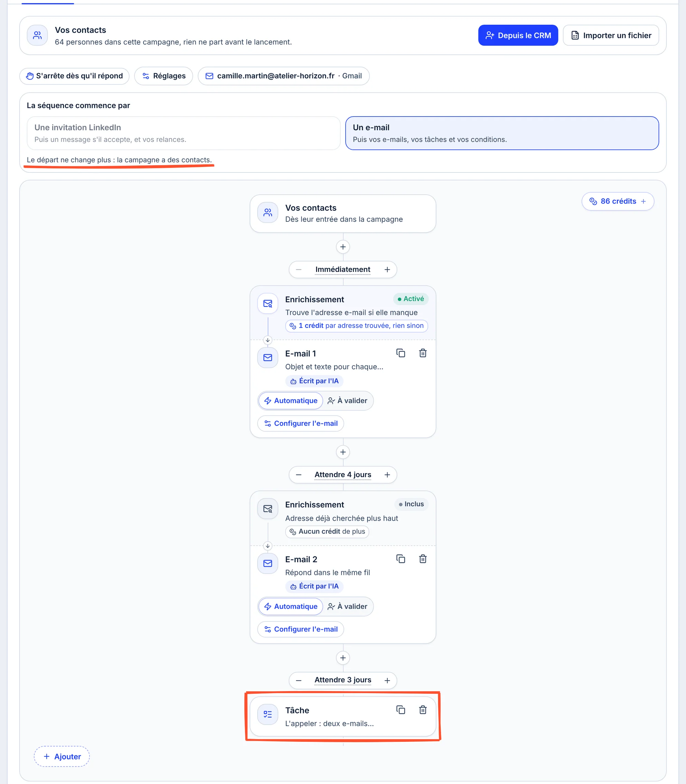This screenshot has height=784, width=686.
Task: Click the E-mail 2 envelope icon
Action: click(268, 563)
